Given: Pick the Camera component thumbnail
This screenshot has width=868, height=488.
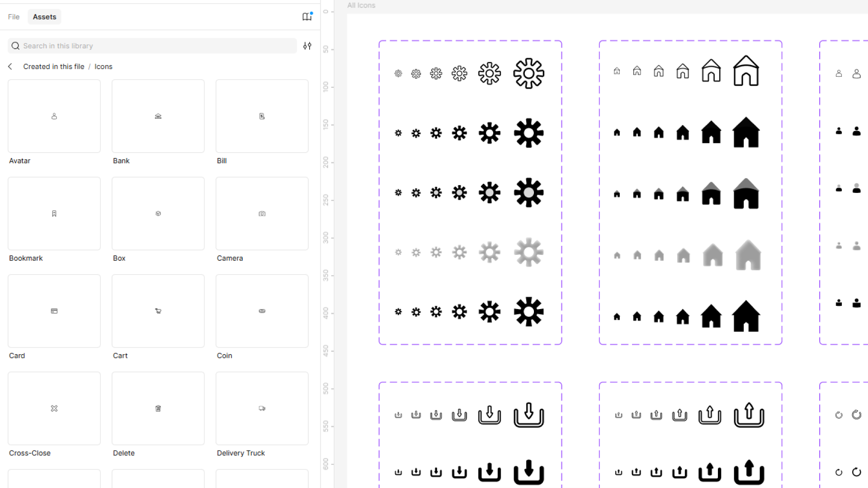Looking at the screenshot, I should tap(262, 214).
